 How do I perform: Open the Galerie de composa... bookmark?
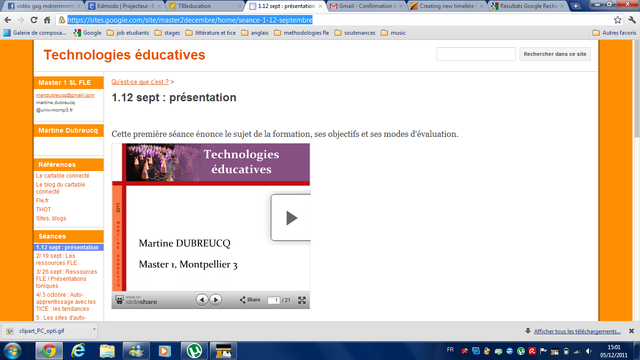click(35, 33)
